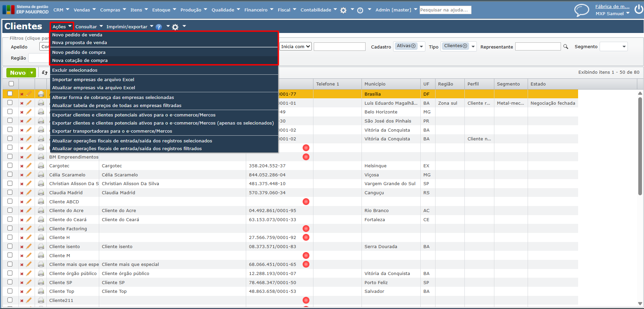
Task: Open the top bar settings gear
Action: tap(343, 10)
